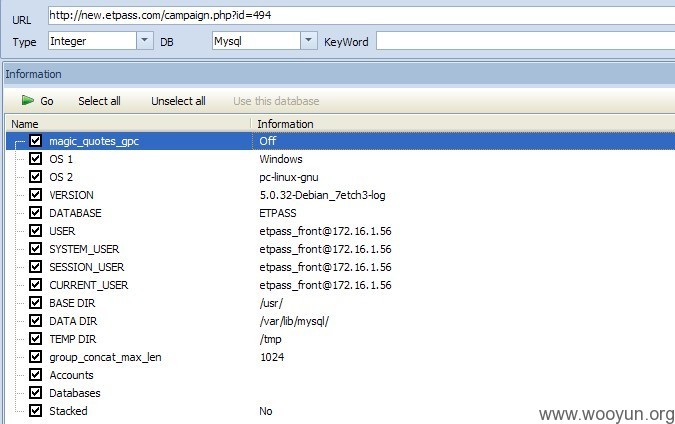Toggle the CURRENT_USER checkbox
The height and width of the screenshot is (424, 675).
(x=35, y=285)
